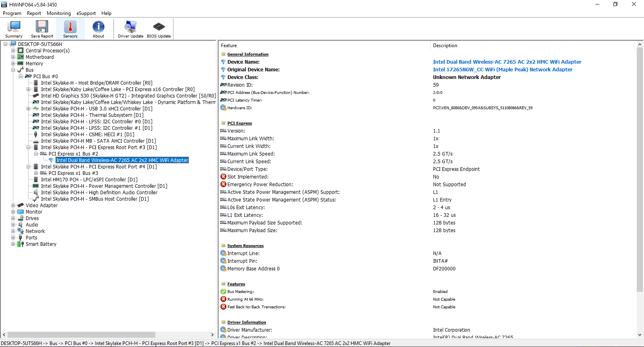Expand the Central Processor(s) node
This screenshot has width=644, height=347.
pos(13,50)
